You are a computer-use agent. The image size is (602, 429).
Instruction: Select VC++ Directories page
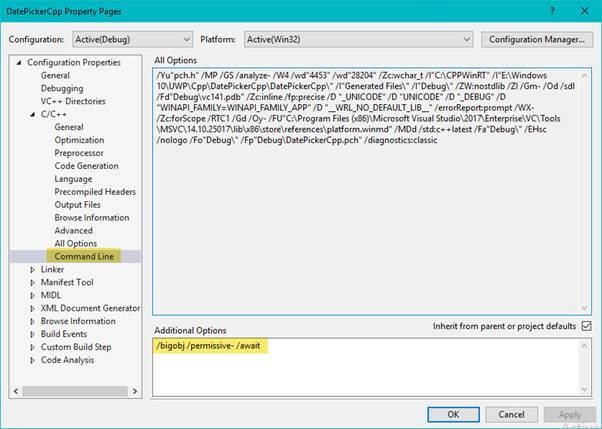pyautogui.click(x=73, y=101)
